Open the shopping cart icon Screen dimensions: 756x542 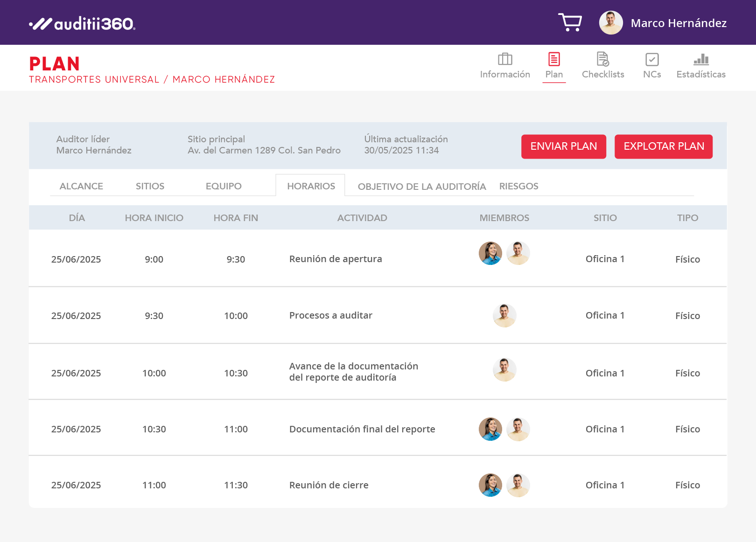click(x=570, y=22)
